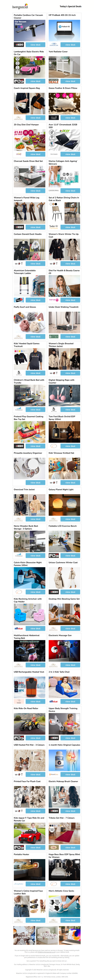Screen dimensions: 94x980
Task: Click the Galaxy Planet Night Light image
Action: (64, 504)
